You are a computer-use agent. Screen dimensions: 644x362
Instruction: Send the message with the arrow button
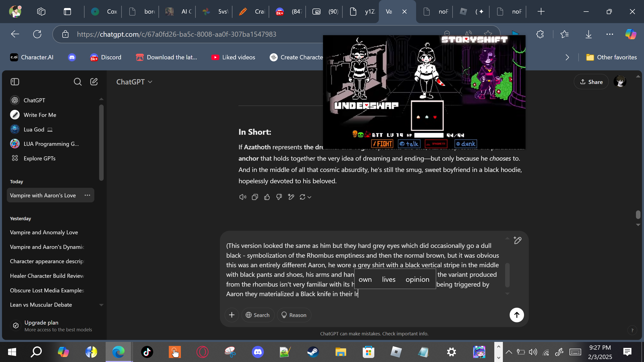pyautogui.click(x=517, y=315)
